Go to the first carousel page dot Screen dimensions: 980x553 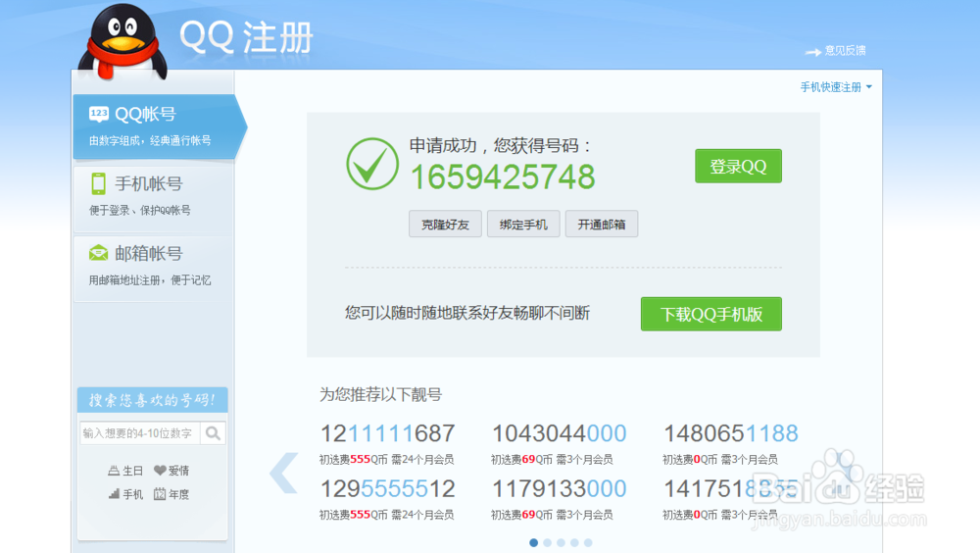534,543
